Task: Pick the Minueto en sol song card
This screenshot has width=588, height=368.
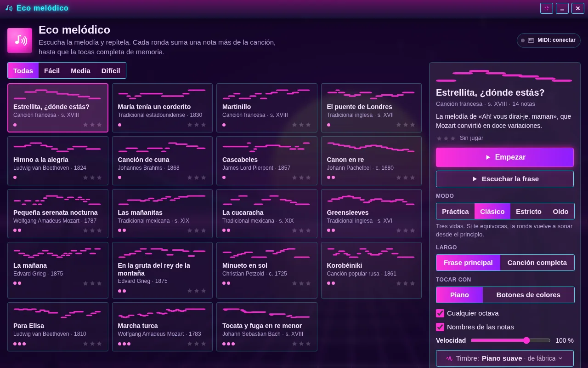Action: click(266, 270)
